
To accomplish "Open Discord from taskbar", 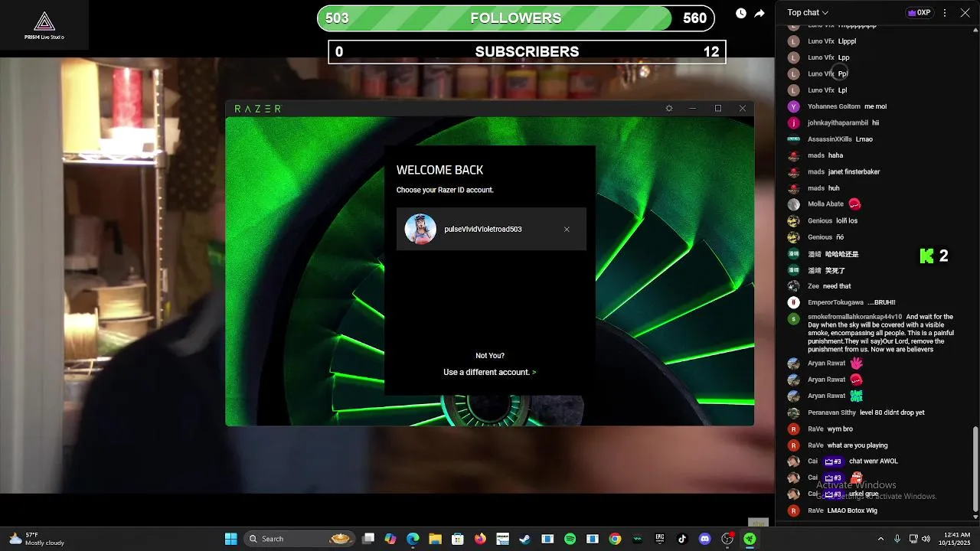I will (x=704, y=539).
